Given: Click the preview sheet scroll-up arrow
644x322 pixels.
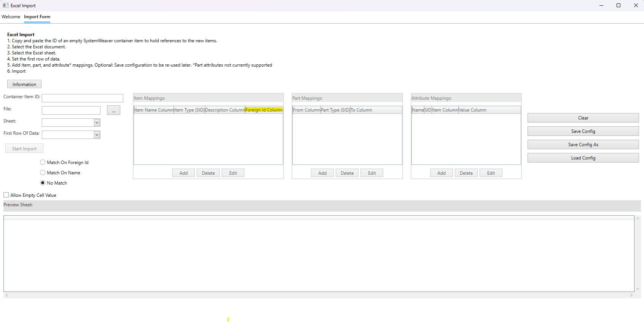Looking at the screenshot, I should click(638, 218).
